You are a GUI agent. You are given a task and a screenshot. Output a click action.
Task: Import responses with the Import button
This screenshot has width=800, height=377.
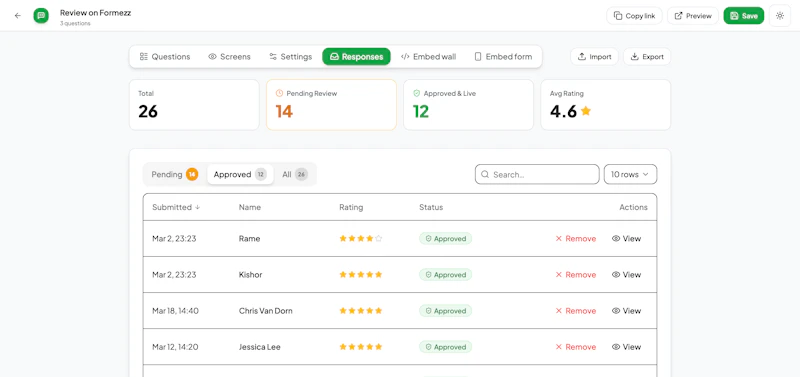click(594, 57)
